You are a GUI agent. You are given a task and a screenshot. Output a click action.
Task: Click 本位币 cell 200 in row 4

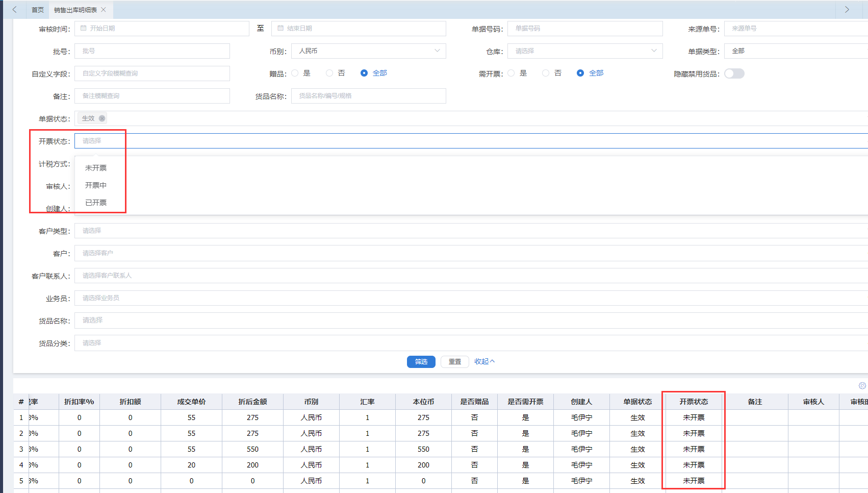pos(423,465)
